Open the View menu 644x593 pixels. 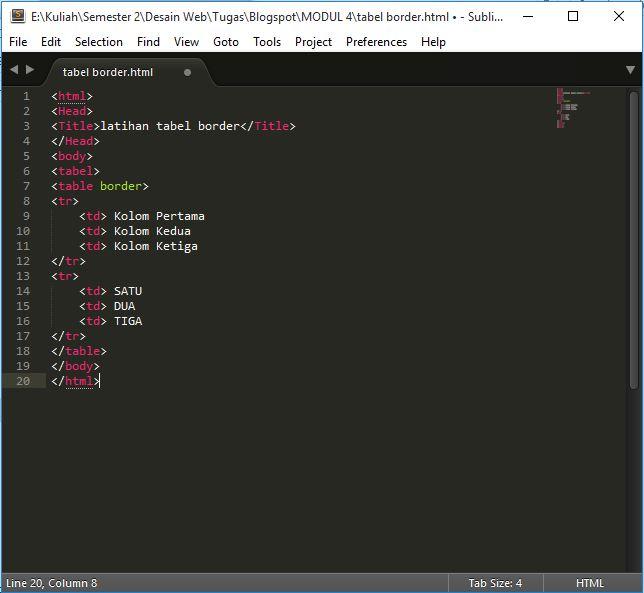tap(186, 42)
